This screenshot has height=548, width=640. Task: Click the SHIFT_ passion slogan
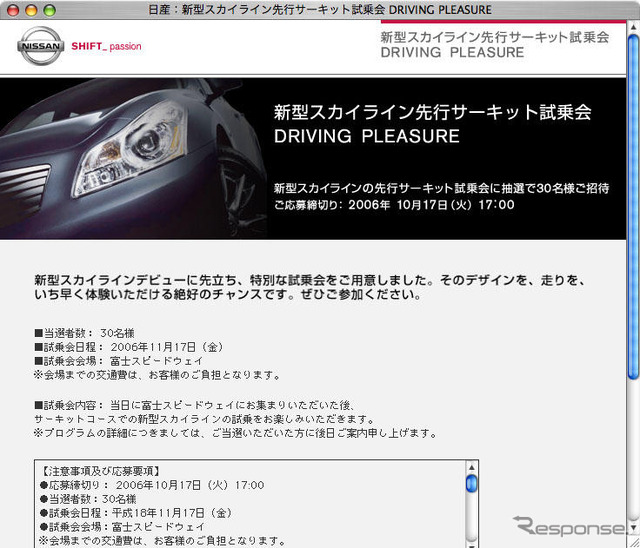[x=106, y=47]
